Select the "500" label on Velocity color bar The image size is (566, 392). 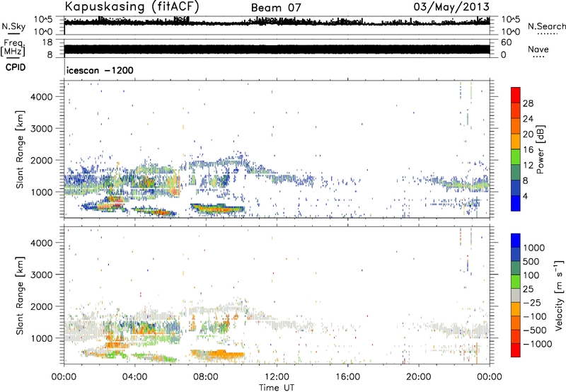pos(531,261)
